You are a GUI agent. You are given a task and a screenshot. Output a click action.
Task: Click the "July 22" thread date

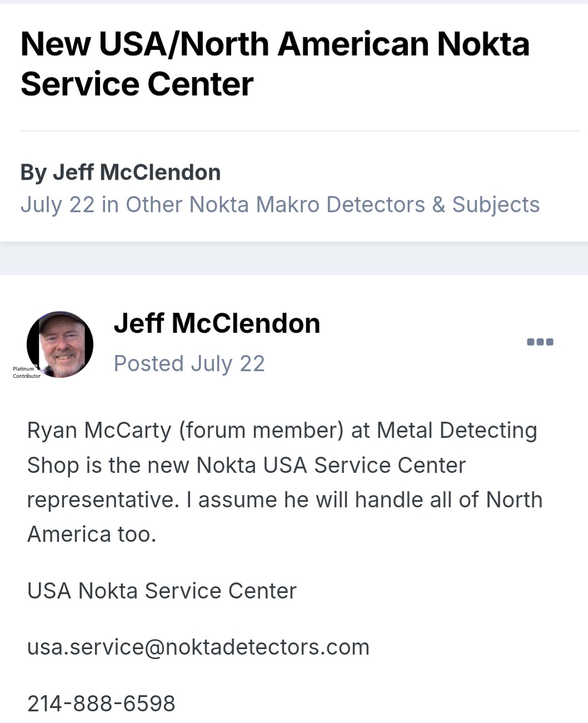coord(57,205)
